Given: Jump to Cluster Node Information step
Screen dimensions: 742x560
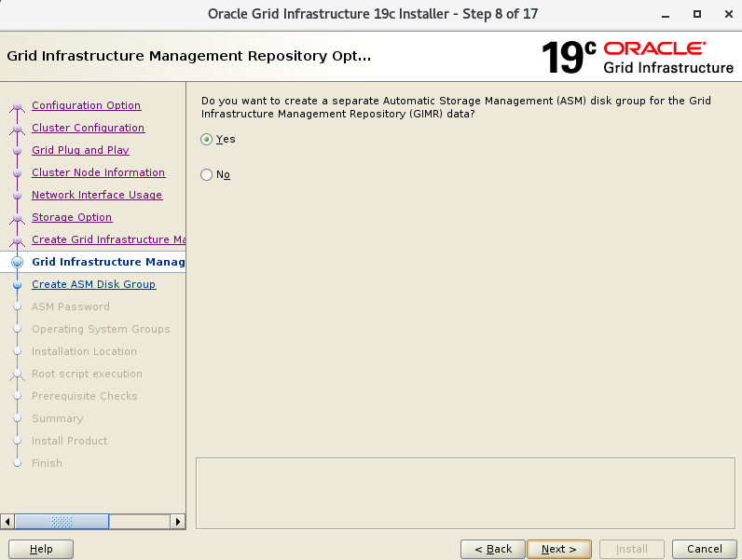Looking at the screenshot, I should coord(99,172).
